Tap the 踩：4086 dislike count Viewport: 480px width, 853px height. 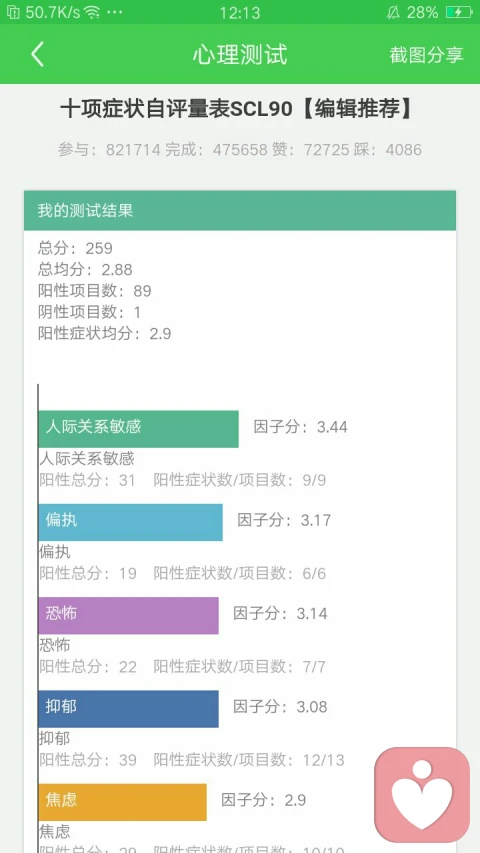coord(387,150)
